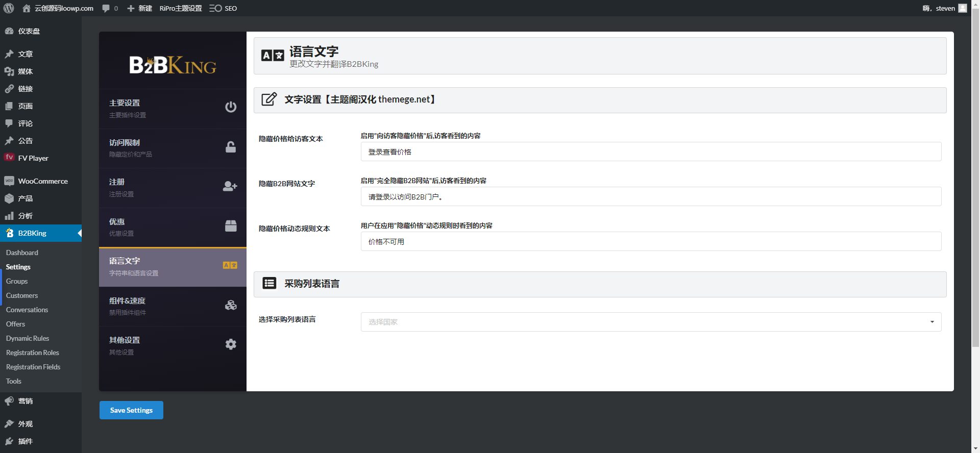
Task: Open 仪表盘 dashboard menu
Action: tap(41, 31)
